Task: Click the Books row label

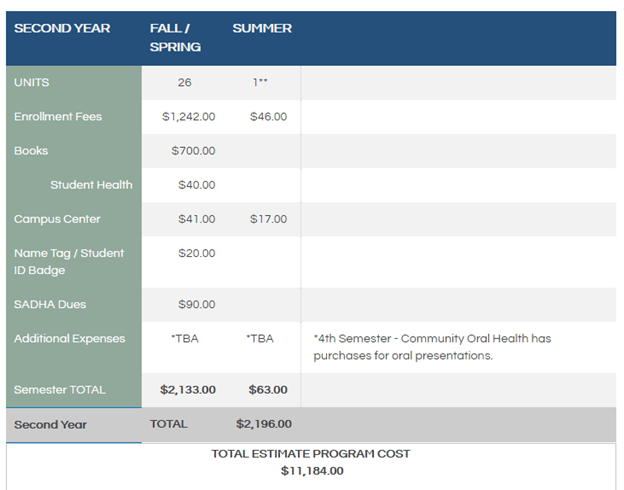Action: click(x=31, y=151)
